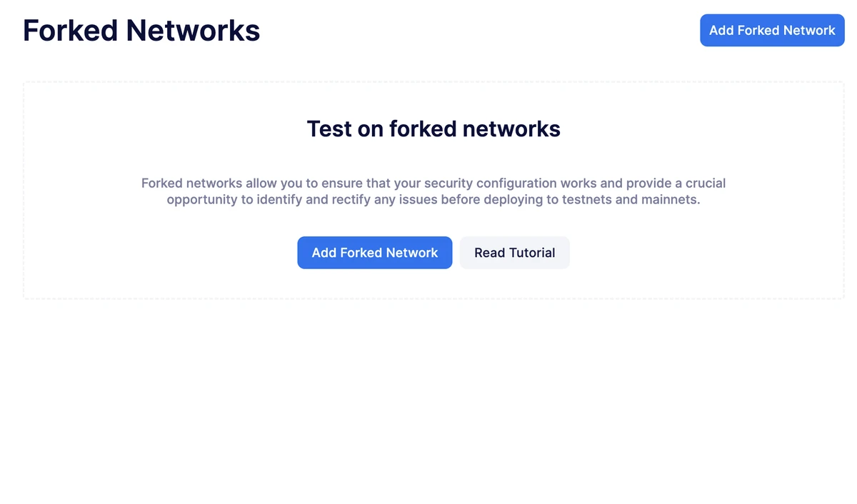Select Read Tutorial to learn about forking
The width and height of the screenshot is (857, 504).
point(514,252)
